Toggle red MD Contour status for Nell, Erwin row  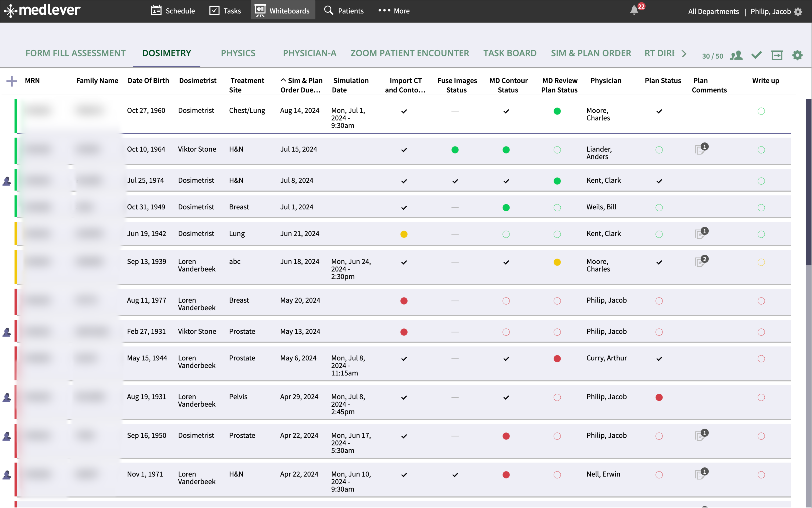click(506, 475)
